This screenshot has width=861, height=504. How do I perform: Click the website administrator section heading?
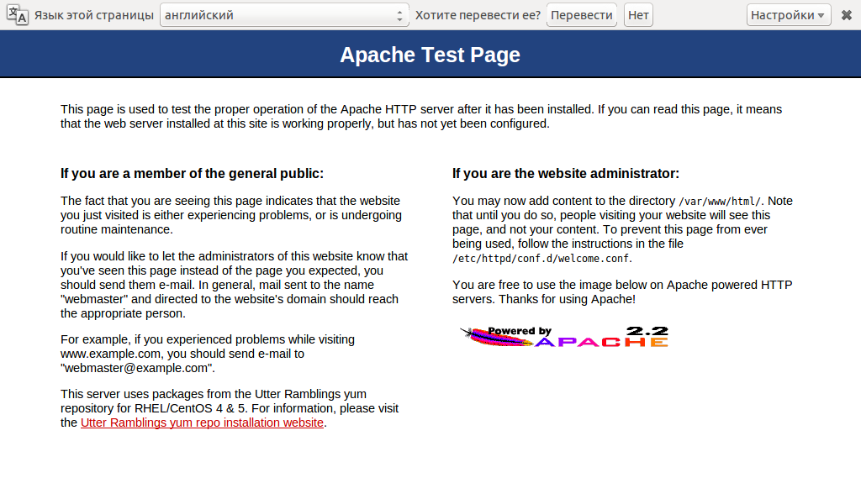coord(565,174)
